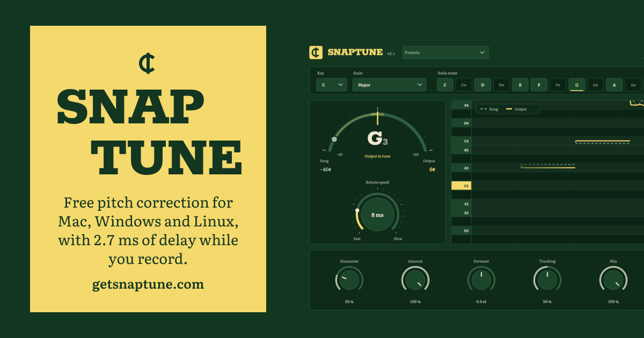
Task: Click the Retune speed knob showing 8 ms
Action: tap(377, 215)
